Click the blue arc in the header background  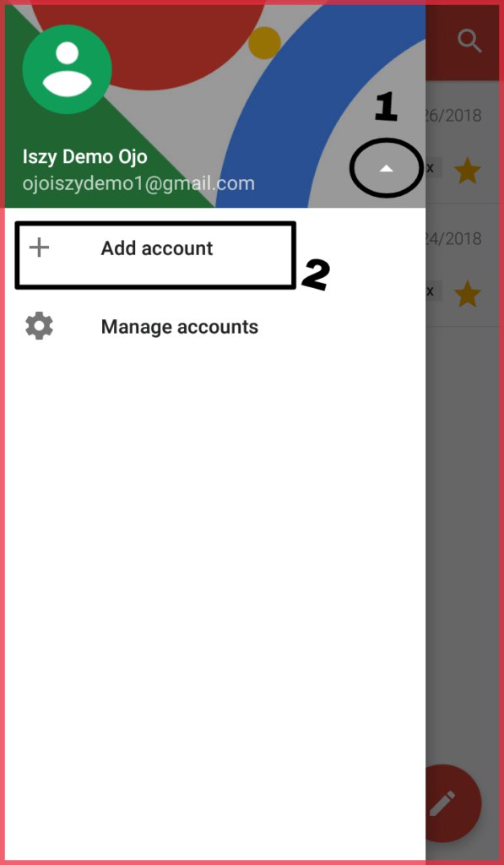coord(287,111)
